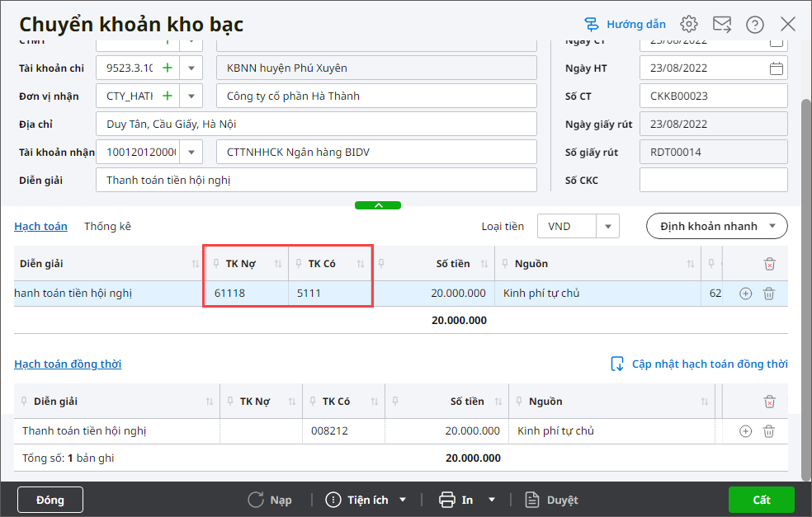Viewport: 812px width, 517px height.
Task: Click the dialog vertical scrollbar
Action: (805, 289)
